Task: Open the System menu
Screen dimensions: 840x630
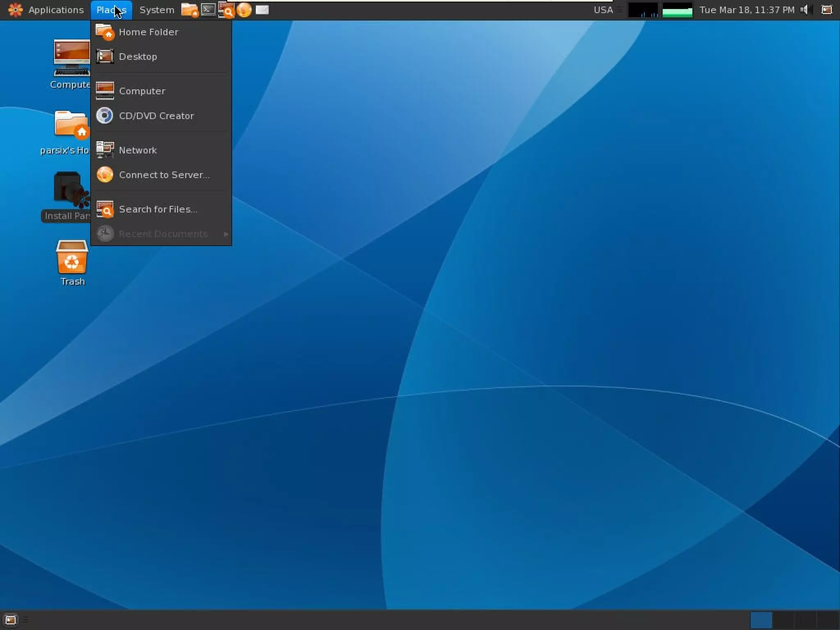Action: pyautogui.click(x=157, y=10)
